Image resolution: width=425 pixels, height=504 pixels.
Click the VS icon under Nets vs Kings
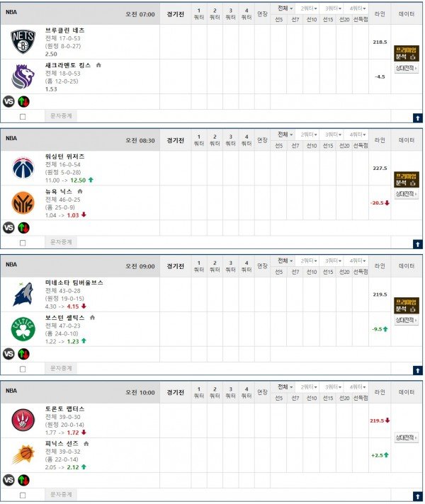pyautogui.click(x=8, y=101)
